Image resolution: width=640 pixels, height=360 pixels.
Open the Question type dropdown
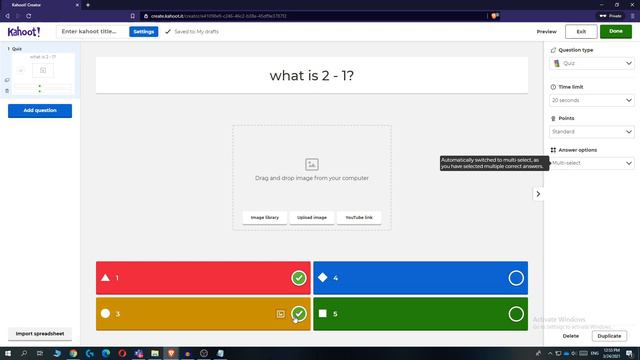pyautogui.click(x=592, y=64)
